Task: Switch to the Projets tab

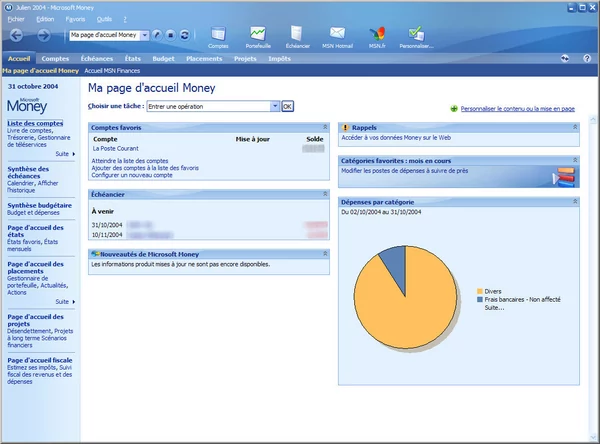Action: click(x=245, y=59)
